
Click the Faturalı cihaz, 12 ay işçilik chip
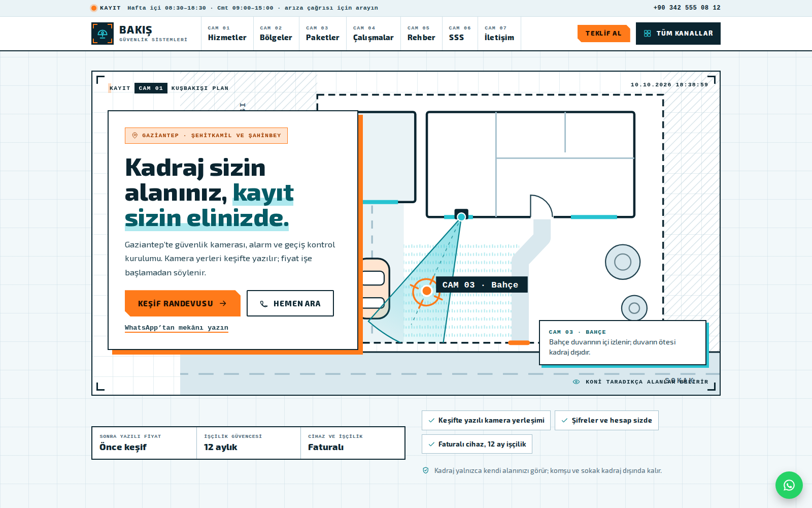coord(477,444)
